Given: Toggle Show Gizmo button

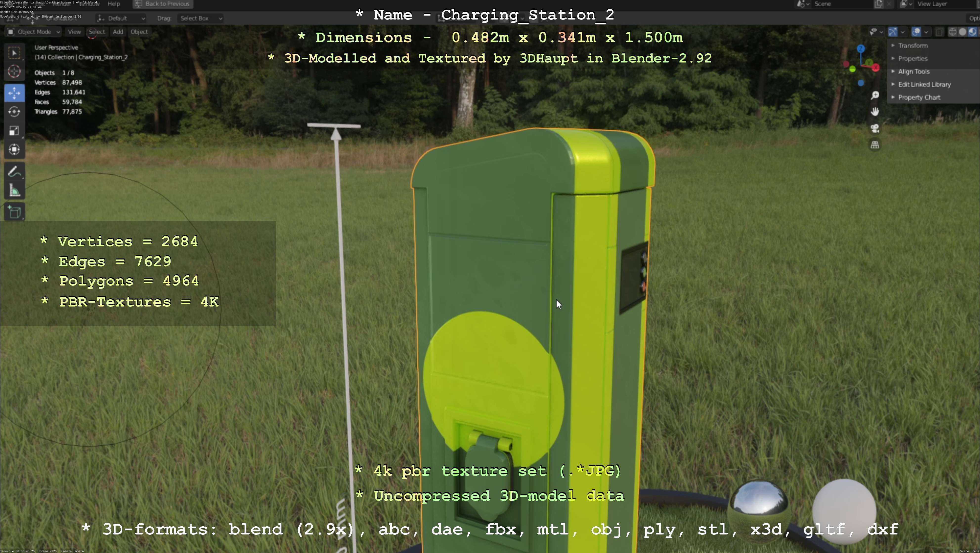Looking at the screenshot, I should 893,32.
